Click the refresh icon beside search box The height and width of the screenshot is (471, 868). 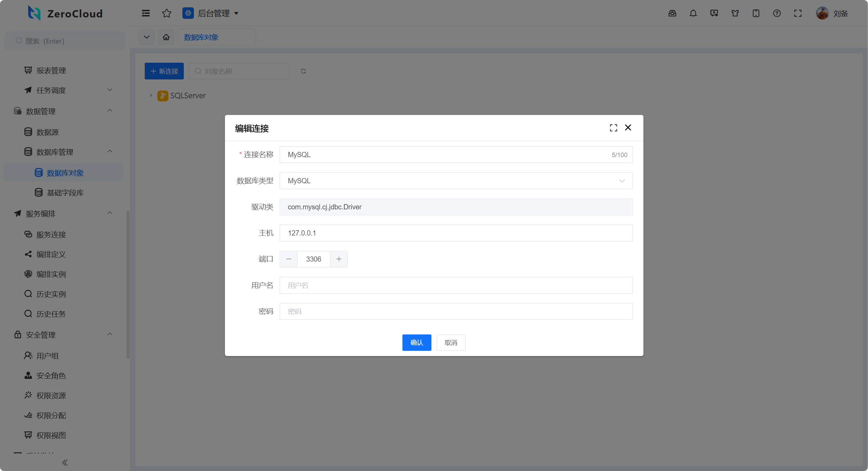click(x=303, y=71)
